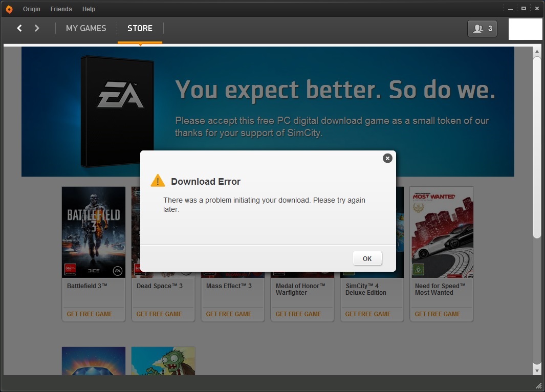Click the scrollbar down arrow
Image resolution: width=545 pixels, height=392 pixels.
(x=537, y=371)
